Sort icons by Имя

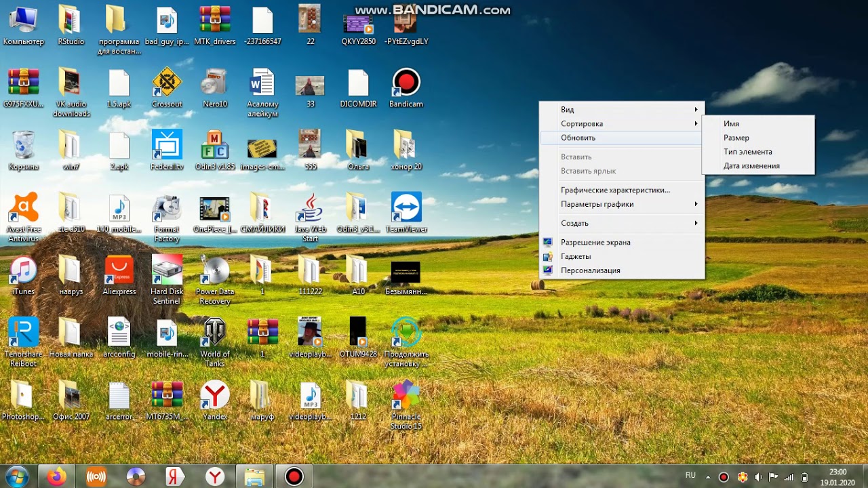(x=758, y=124)
